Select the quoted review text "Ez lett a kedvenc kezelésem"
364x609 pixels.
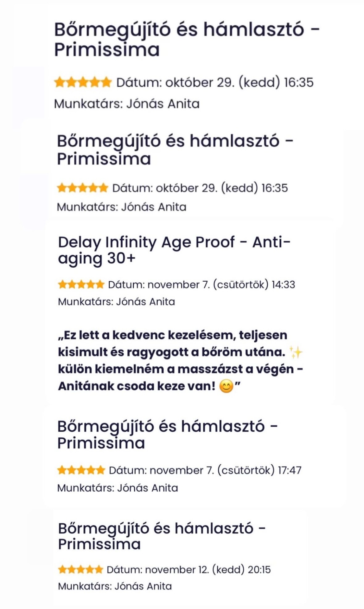pos(180,361)
